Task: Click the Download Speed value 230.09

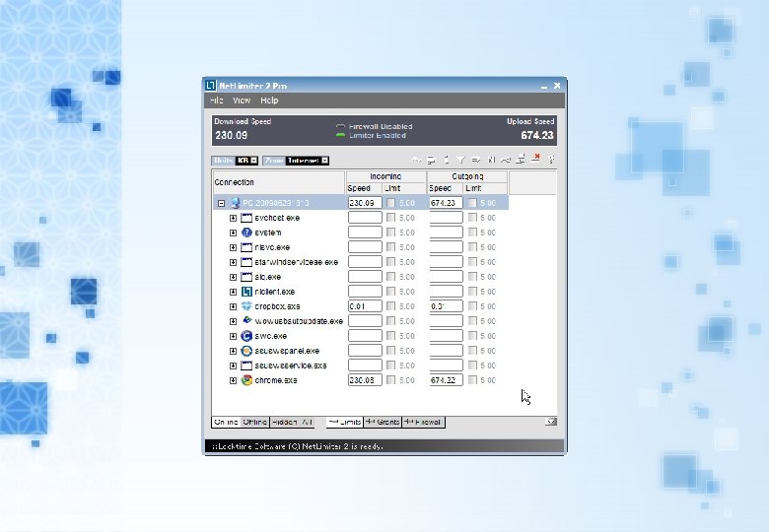Action: (x=231, y=135)
